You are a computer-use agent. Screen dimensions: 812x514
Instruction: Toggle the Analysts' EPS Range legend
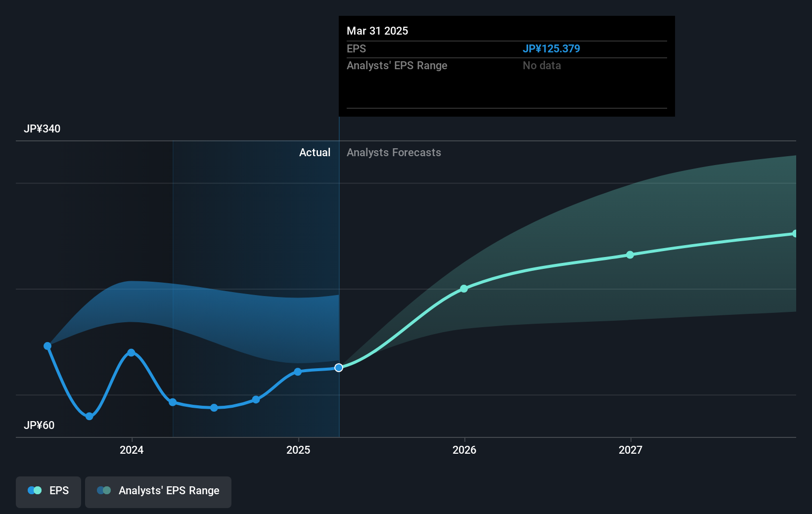pyautogui.click(x=158, y=492)
